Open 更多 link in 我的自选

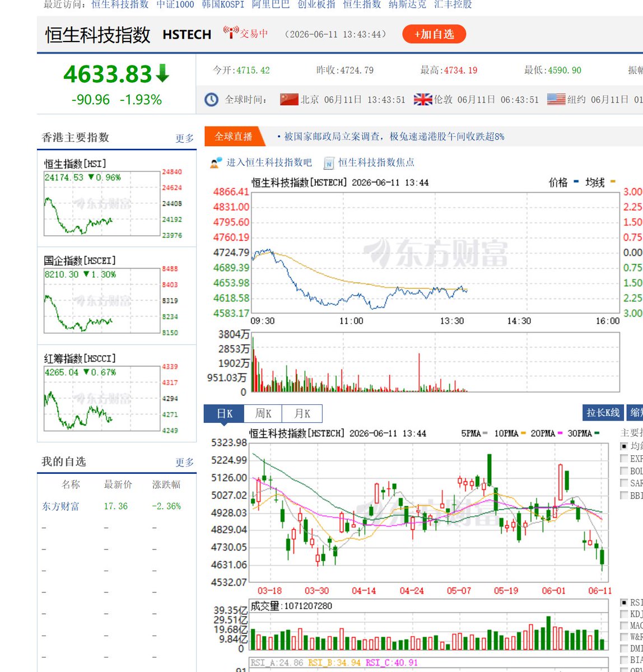(x=185, y=463)
